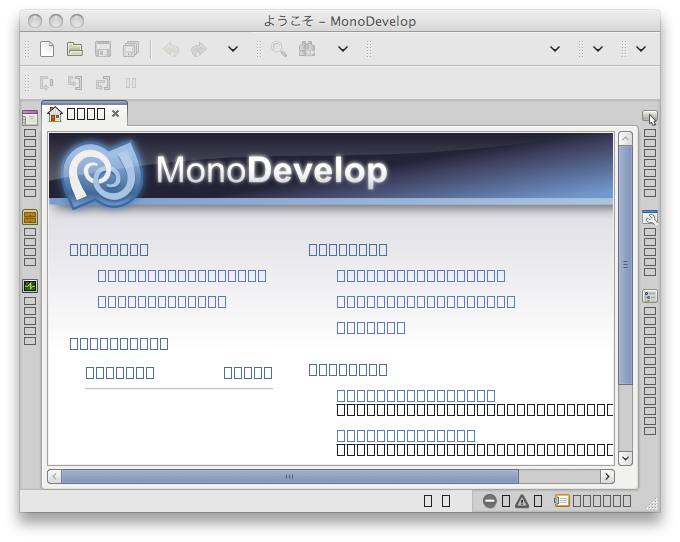Open the middle of three chevrons at toolbar right
680x542 pixels.
[598, 49]
